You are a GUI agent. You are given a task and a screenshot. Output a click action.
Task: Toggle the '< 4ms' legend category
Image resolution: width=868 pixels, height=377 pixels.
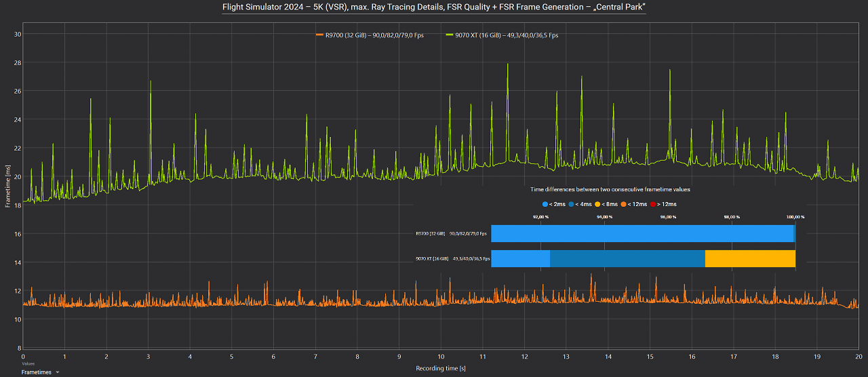(x=582, y=204)
